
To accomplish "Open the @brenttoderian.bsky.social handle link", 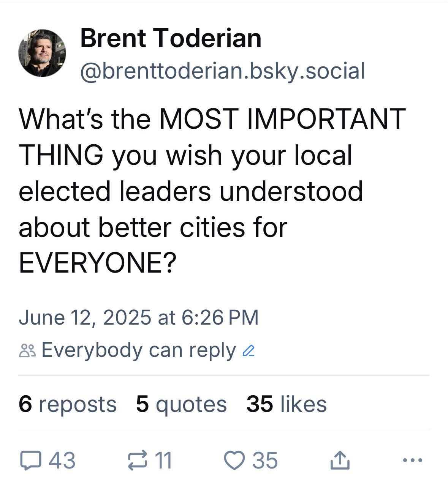I will tap(222, 71).
